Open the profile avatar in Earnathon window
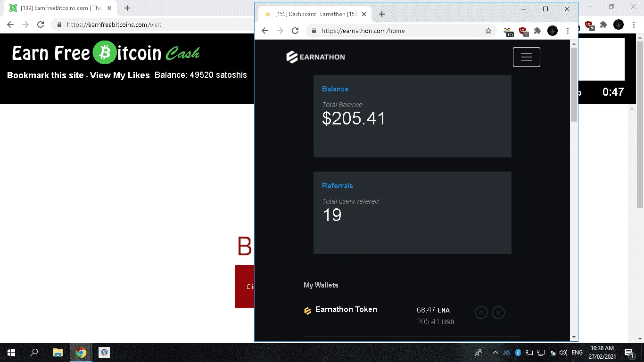Screen dimensions: 644x362 click(x=553, y=31)
